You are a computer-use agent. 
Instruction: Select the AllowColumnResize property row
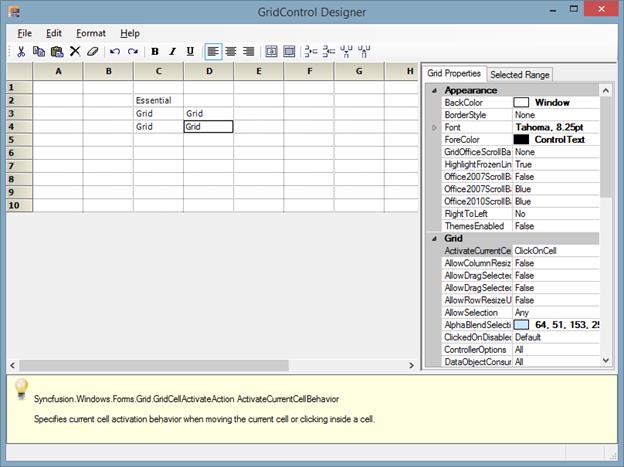520,263
